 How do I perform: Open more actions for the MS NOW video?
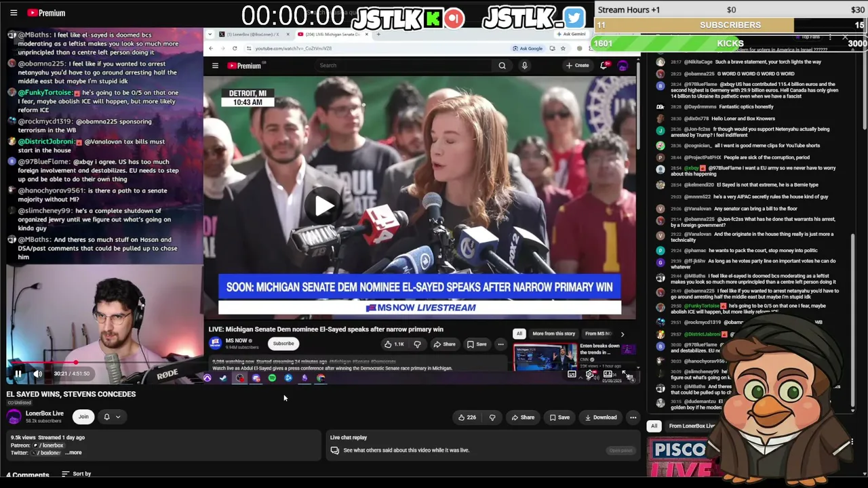pyautogui.click(x=500, y=344)
